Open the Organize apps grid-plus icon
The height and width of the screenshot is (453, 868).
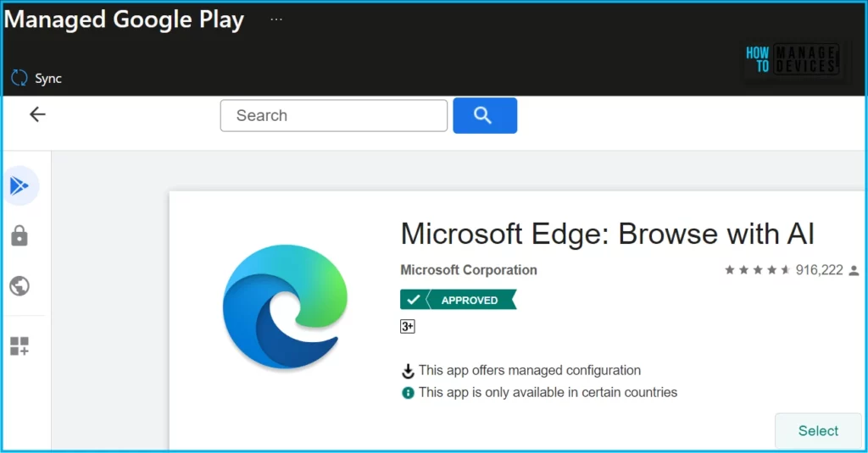(x=19, y=345)
